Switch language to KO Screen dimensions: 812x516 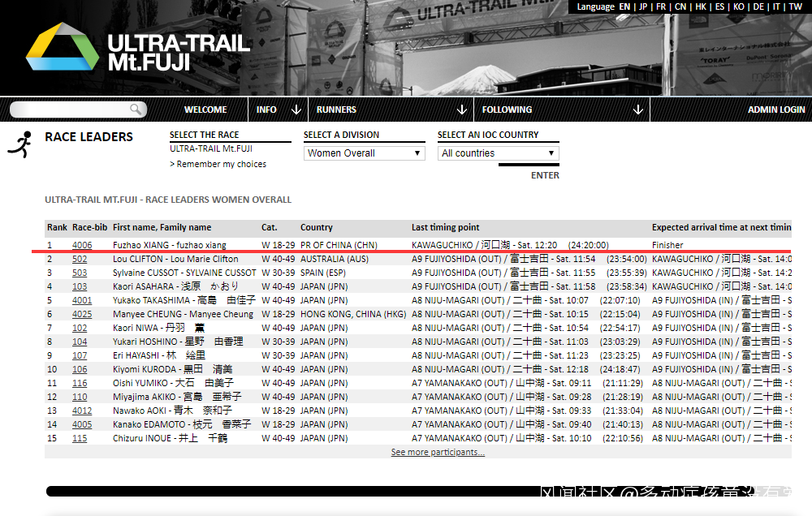tap(739, 6)
